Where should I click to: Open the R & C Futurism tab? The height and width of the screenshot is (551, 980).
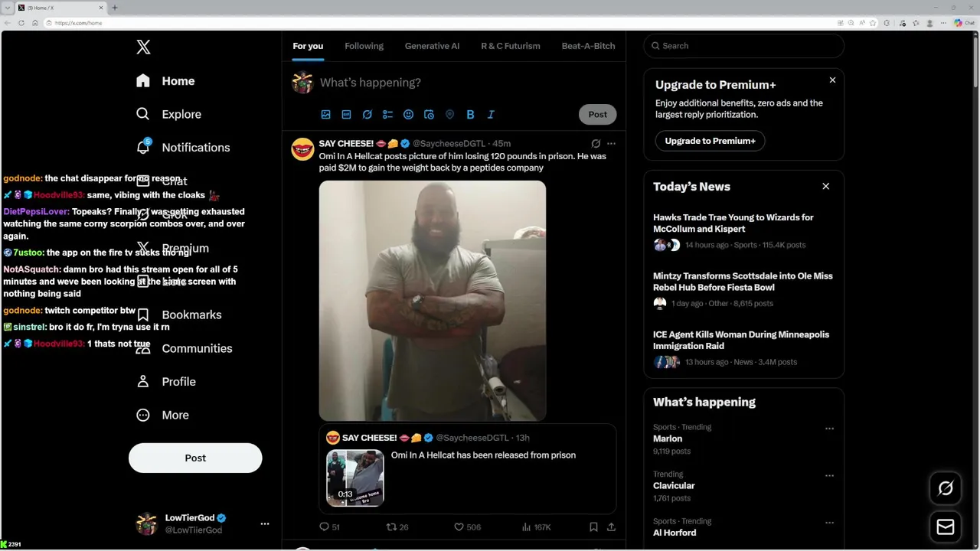pos(510,46)
